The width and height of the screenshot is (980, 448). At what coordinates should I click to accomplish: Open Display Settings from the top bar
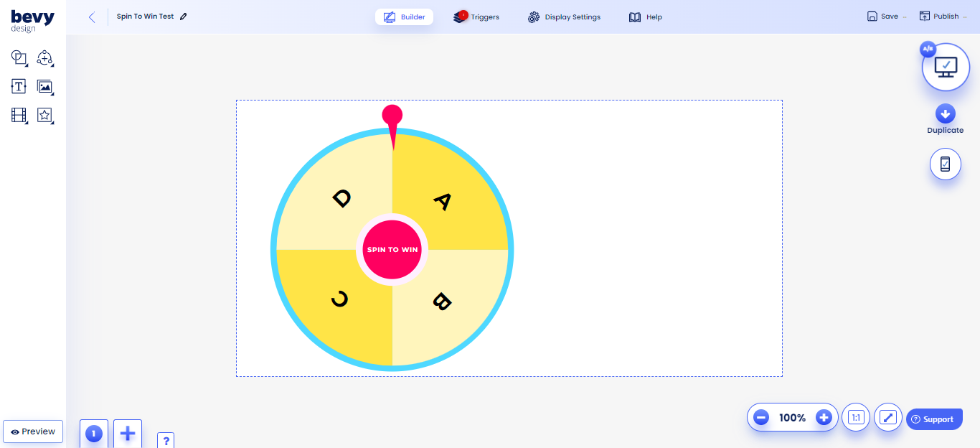564,16
